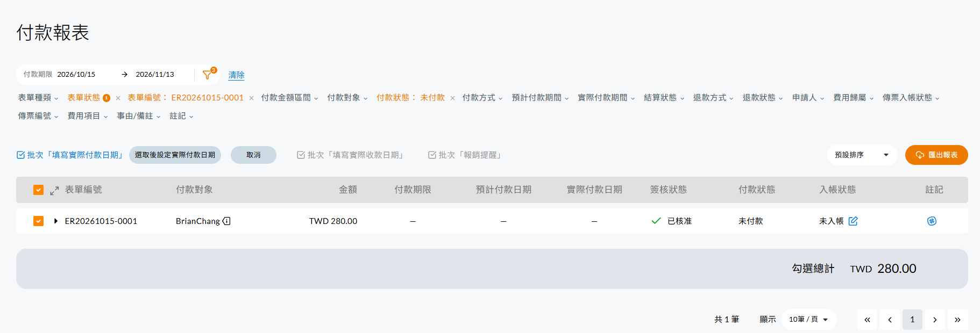Viewport: 980px width, 333px height.
Task: Open the 結算狀態 filter dropdown
Action: tap(664, 98)
